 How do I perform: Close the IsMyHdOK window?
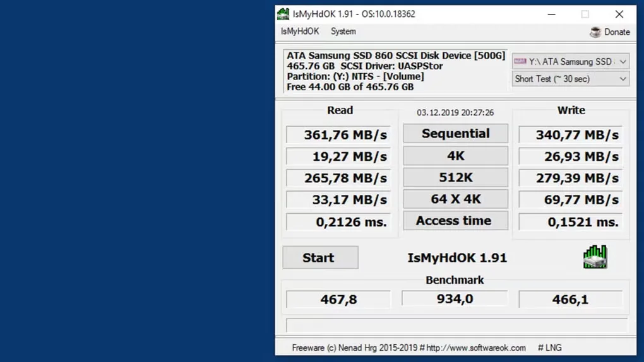[x=619, y=15]
